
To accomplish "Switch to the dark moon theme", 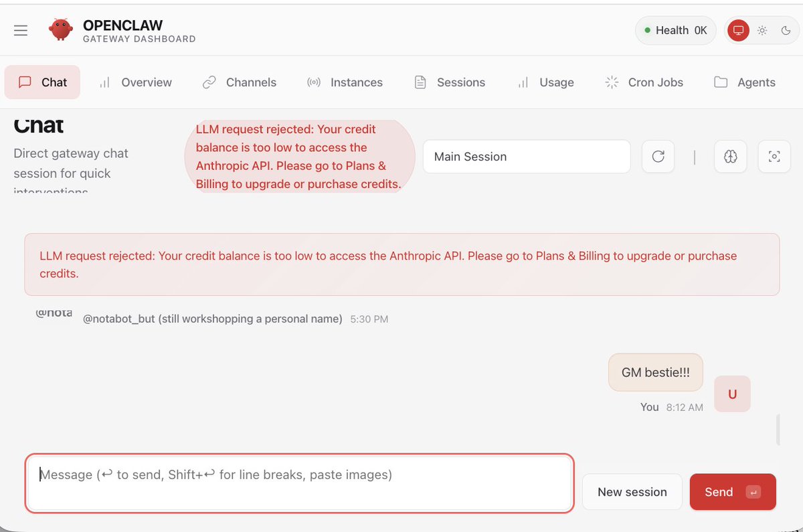I will point(786,31).
